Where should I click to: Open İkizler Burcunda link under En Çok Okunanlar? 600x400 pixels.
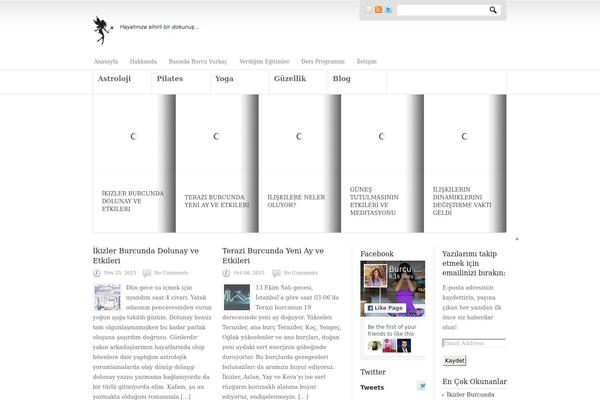470,394
